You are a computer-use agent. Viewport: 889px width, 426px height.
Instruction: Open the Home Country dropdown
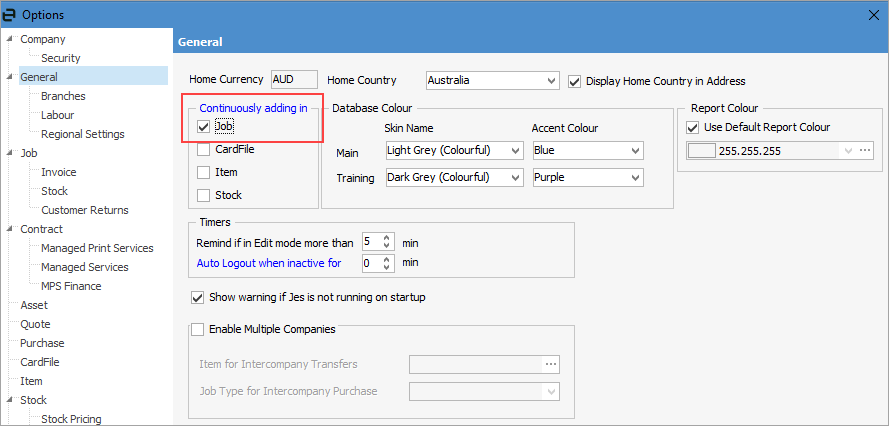pyautogui.click(x=552, y=81)
